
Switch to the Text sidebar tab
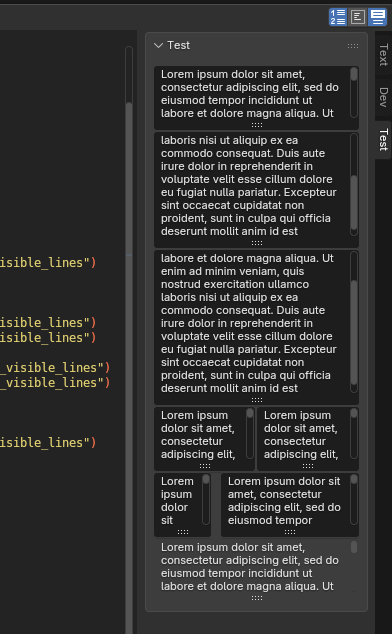(x=383, y=55)
